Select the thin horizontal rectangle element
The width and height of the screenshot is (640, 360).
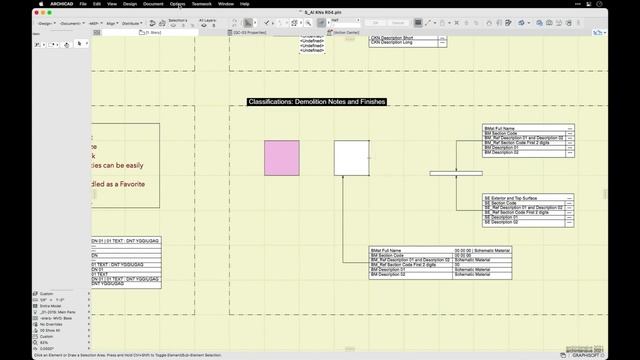(456, 173)
